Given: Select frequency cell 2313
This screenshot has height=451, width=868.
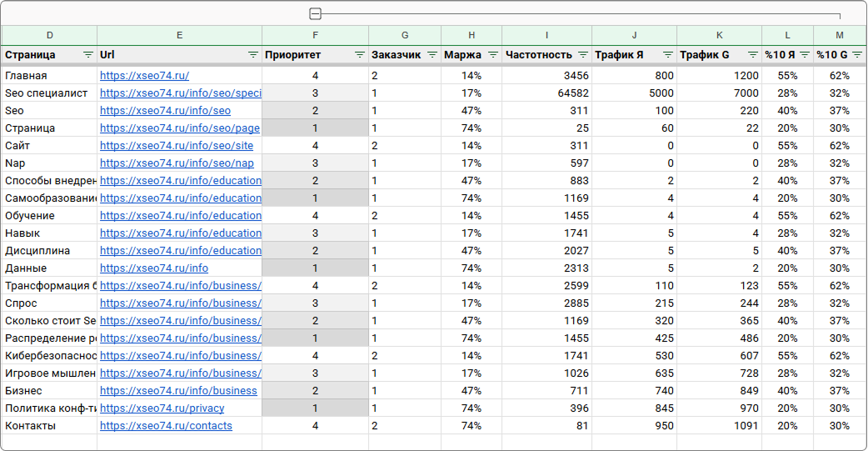Looking at the screenshot, I should 547,268.
